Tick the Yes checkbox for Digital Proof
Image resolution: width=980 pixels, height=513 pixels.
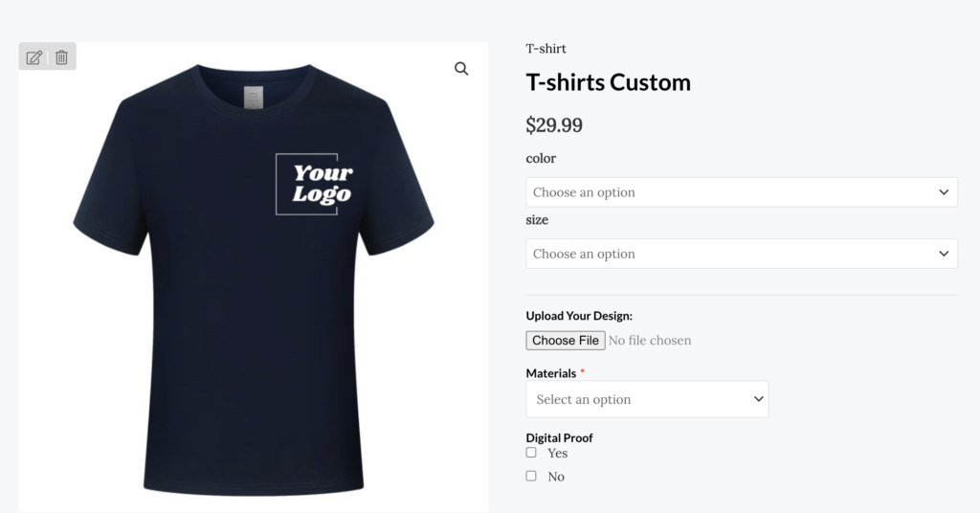tap(531, 453)
